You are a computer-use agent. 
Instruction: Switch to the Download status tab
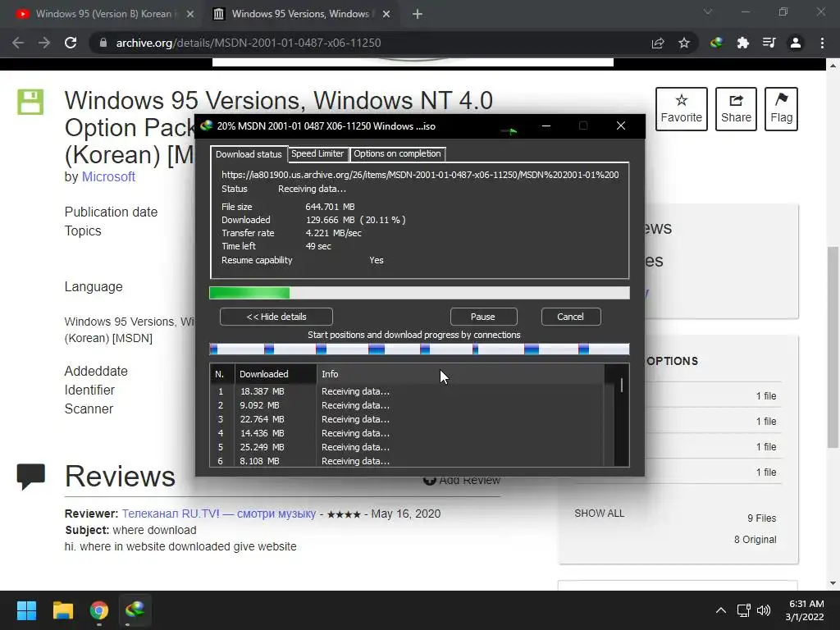point(249,154)
